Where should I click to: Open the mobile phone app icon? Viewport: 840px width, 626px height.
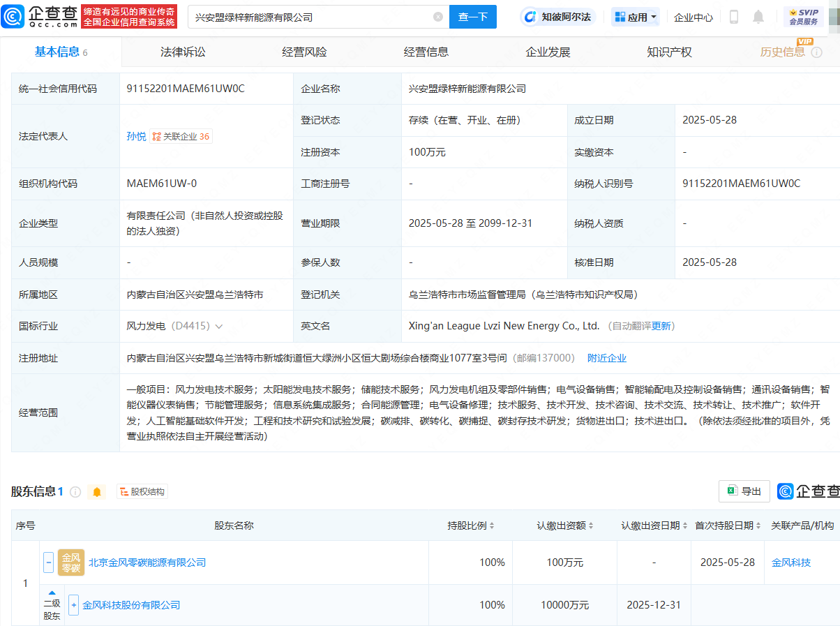734,17
